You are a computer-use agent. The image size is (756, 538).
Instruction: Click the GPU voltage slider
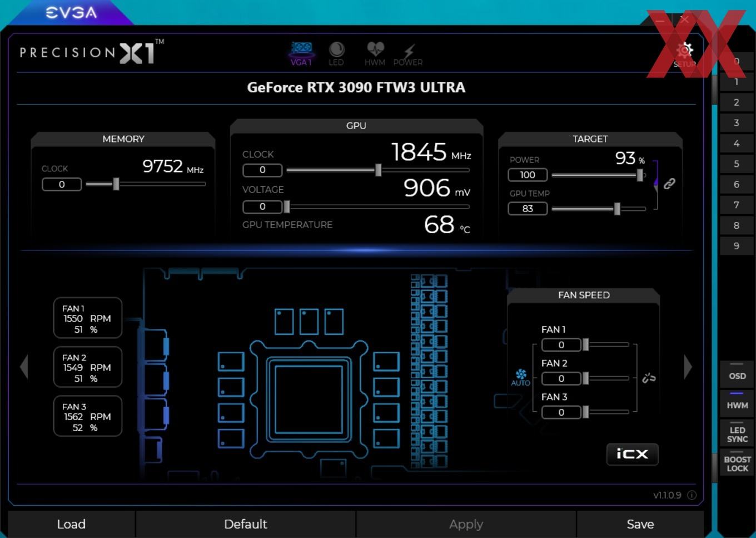coord(378,206)
